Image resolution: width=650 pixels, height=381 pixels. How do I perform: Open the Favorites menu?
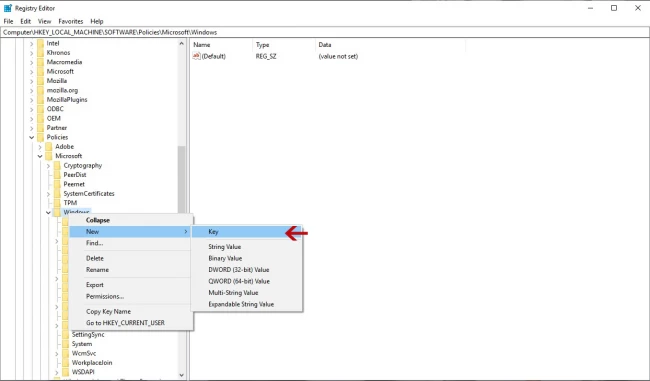pyautogui.click(x=70, y=21)
